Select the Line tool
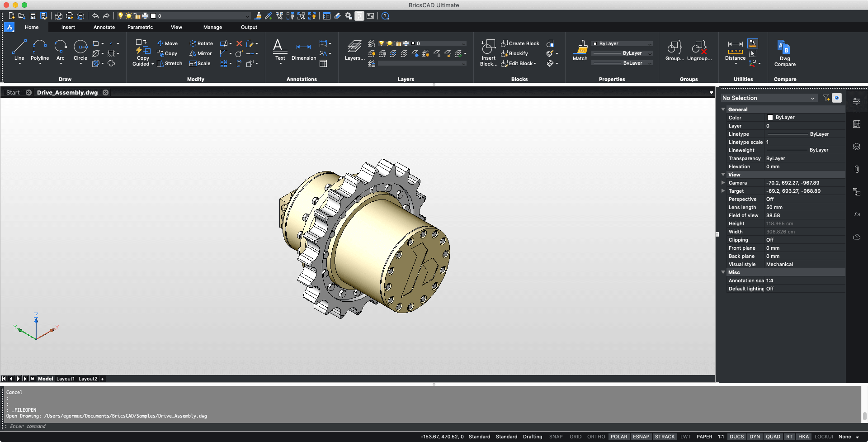868x442 pixels. tap(19, 50)
